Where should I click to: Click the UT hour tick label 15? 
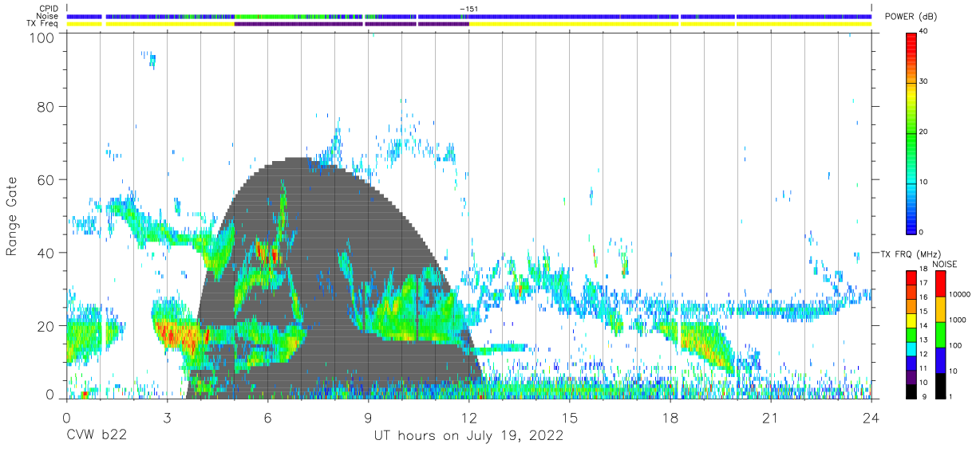coord(570,418)
